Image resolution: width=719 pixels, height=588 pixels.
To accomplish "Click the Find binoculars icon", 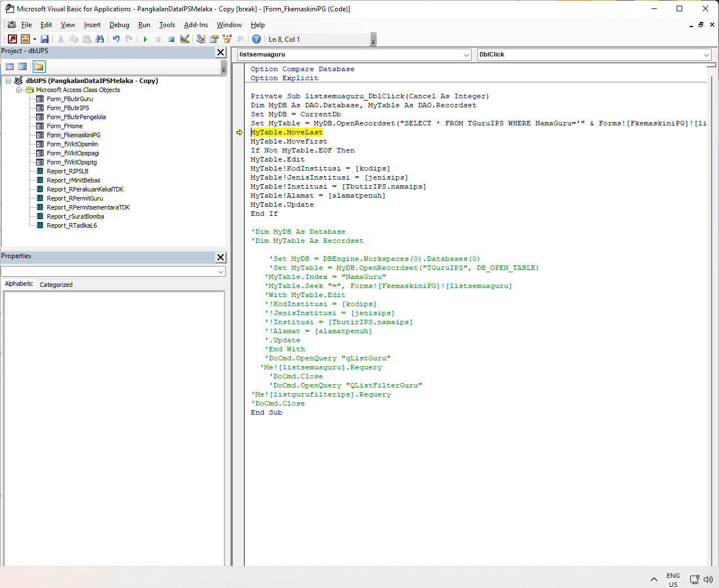I will pos(100,39).
